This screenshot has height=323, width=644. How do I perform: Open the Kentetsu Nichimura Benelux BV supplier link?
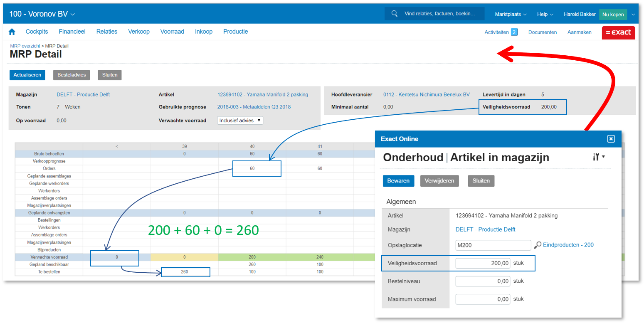click(426, 95)
